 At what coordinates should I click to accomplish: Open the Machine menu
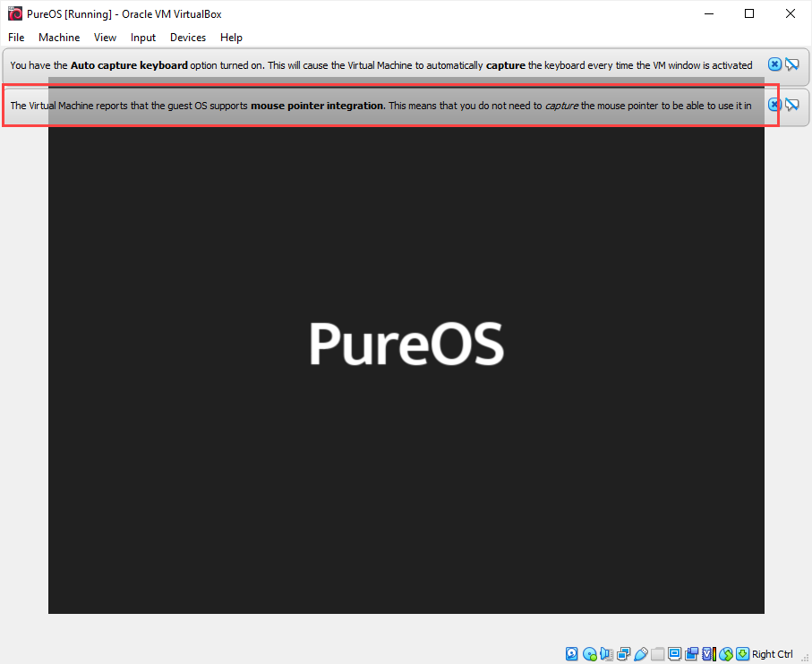(x=59, y=38)
